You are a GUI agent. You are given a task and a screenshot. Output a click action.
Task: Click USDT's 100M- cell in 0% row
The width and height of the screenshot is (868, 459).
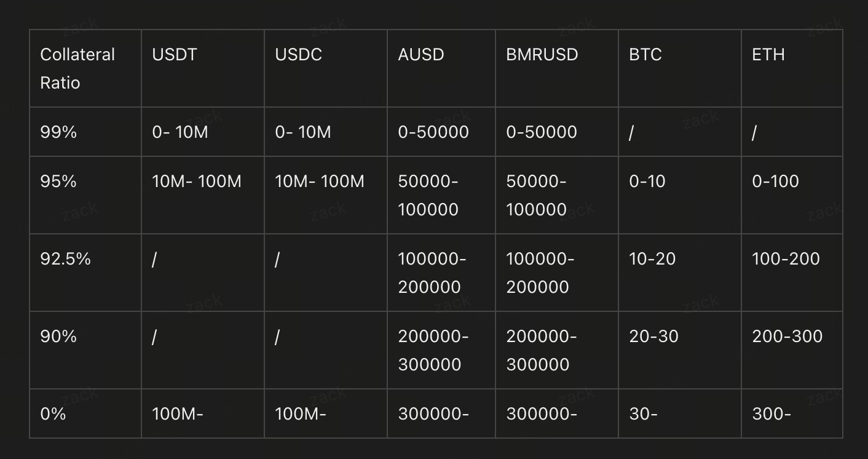coord(178,414)
